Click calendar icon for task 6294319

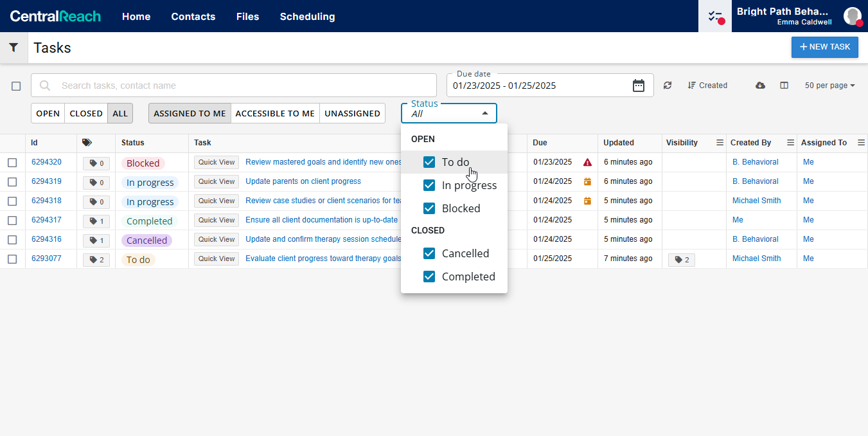(x=587, y=181)
